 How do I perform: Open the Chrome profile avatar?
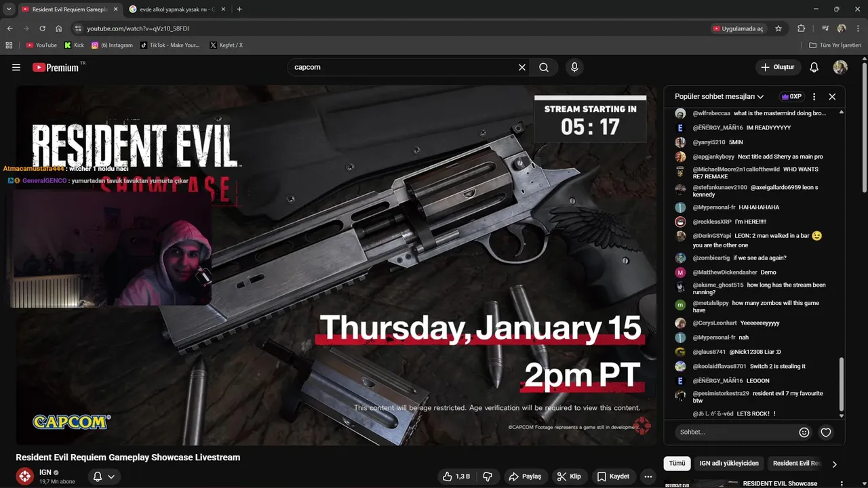pyautogui.click(x=842, y=28)
